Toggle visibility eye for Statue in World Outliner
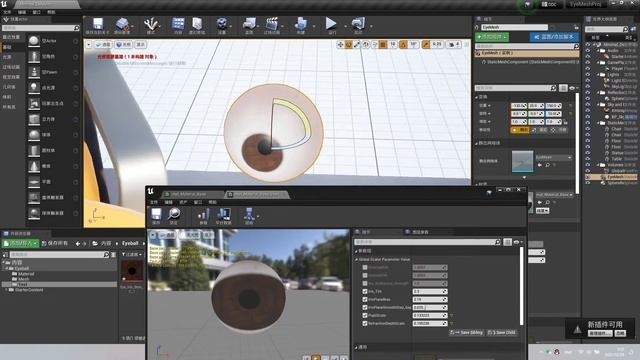The width and height of the screenshot is (640, 360). click(588, 153)
